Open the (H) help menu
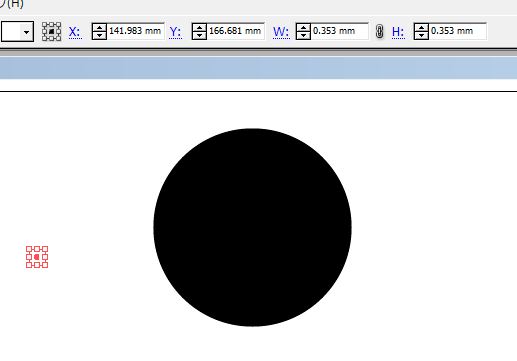Image resolution: width=517 pixels, height=361 pixels. coord(11,4)
